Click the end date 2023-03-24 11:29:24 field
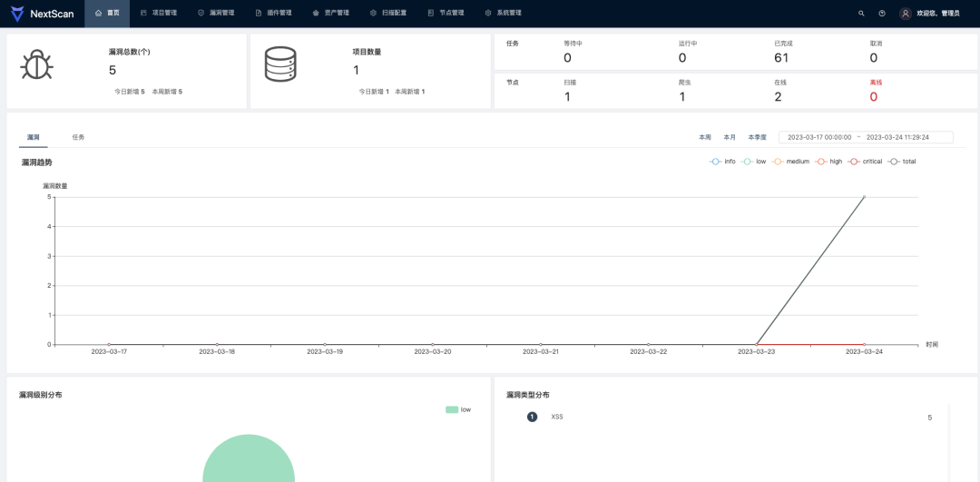980x482 pixels. [x=897, y=137]
